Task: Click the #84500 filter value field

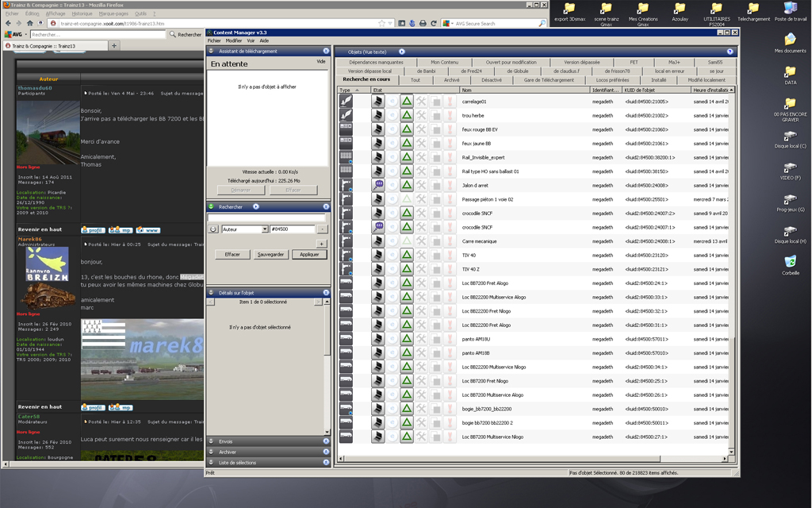Action: [x=292, y=229]
